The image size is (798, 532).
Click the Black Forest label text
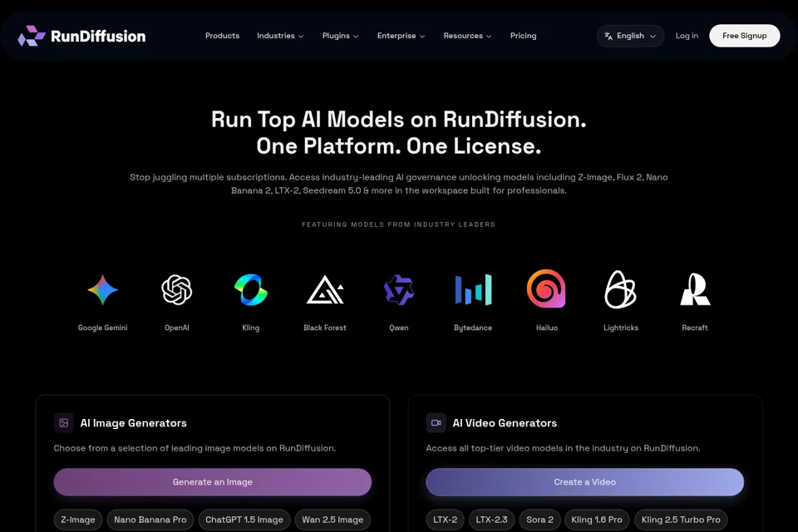(325, 328)
